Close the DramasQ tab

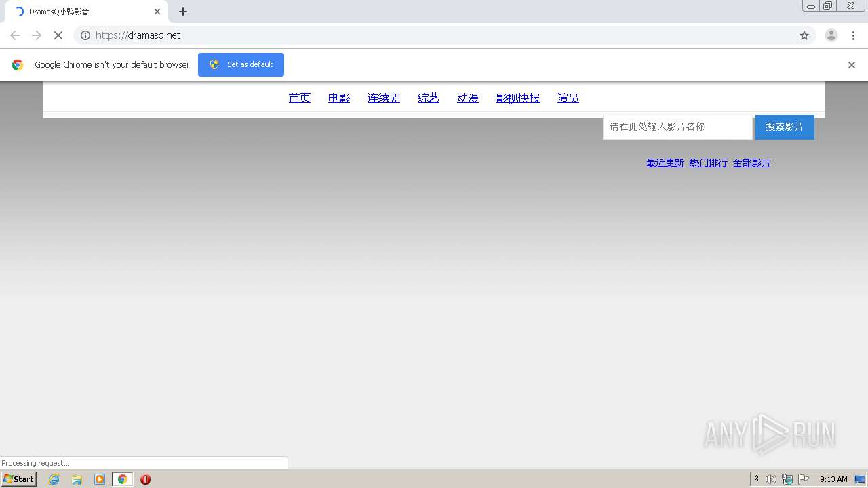click(157, 12)
